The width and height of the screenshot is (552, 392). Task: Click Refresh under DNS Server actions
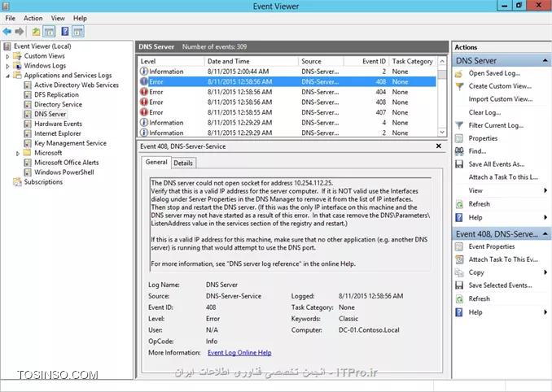tap(479, 204)
